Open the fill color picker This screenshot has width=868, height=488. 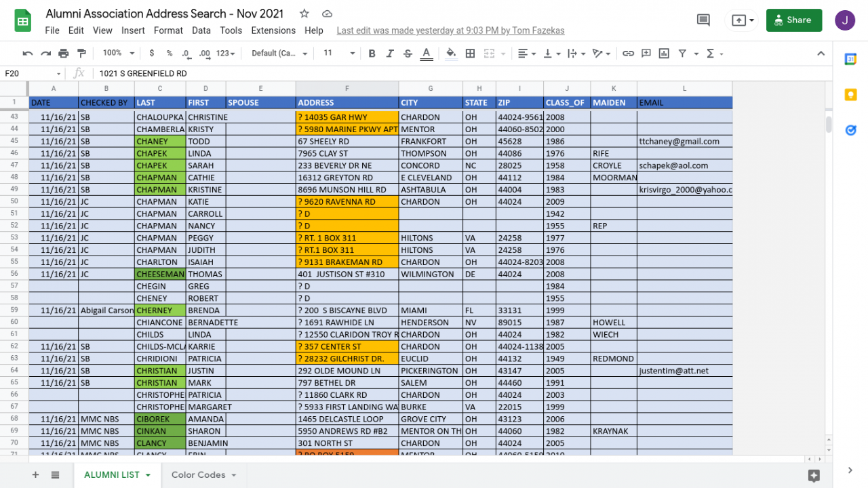click(x=451, y=54)
